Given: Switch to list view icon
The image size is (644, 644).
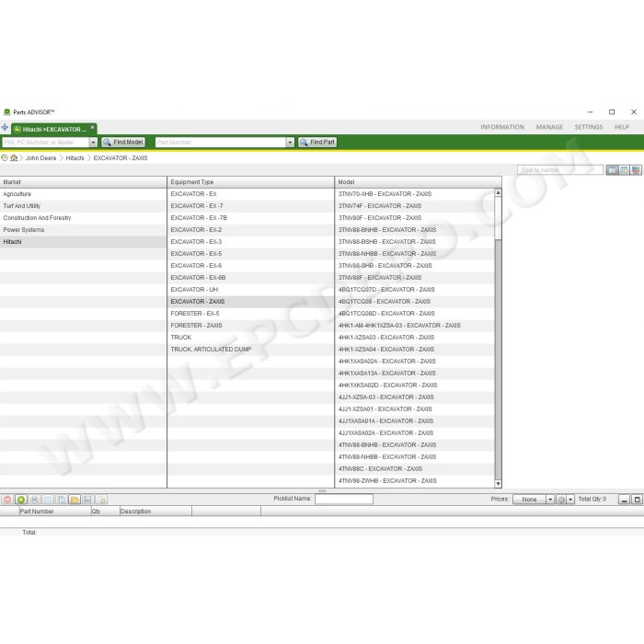Looking at the screenshot, I should pos(612,170).
